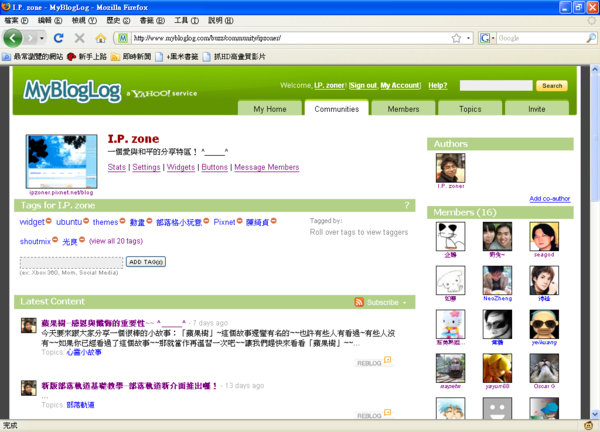Click the MyBlogLog logo

point(72,91)
